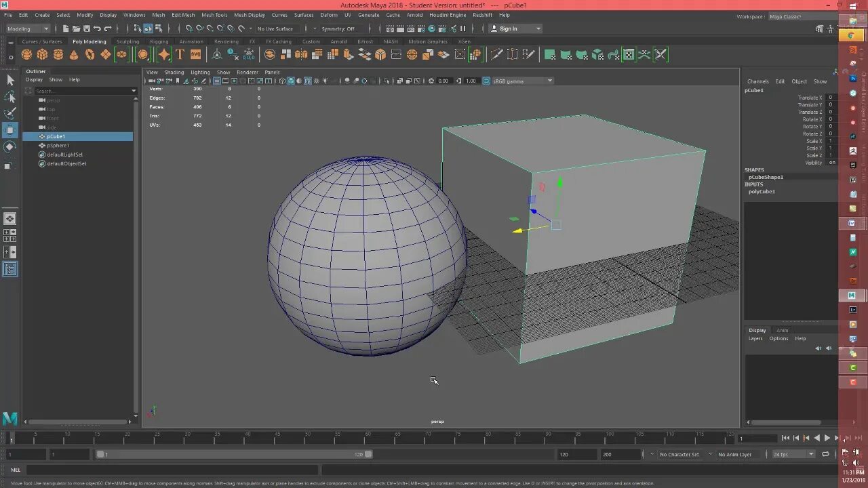Open the Mesh Tools menu
The image size is (868, 488).
[x=214, y=15]
